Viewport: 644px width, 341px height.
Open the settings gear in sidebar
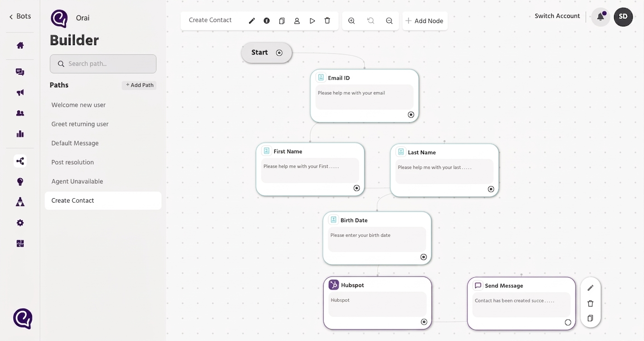coord(20,223)
